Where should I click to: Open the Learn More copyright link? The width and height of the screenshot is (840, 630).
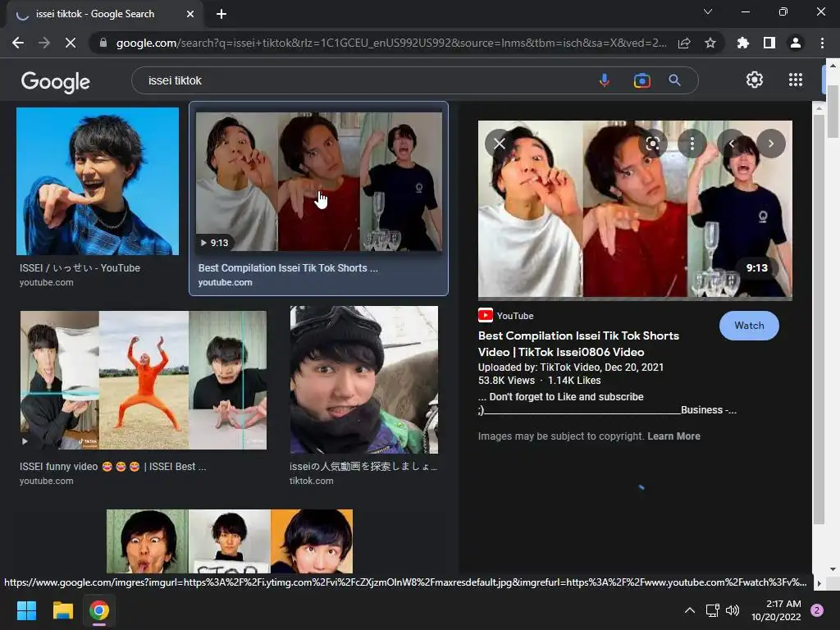click(x=673, y=436)
